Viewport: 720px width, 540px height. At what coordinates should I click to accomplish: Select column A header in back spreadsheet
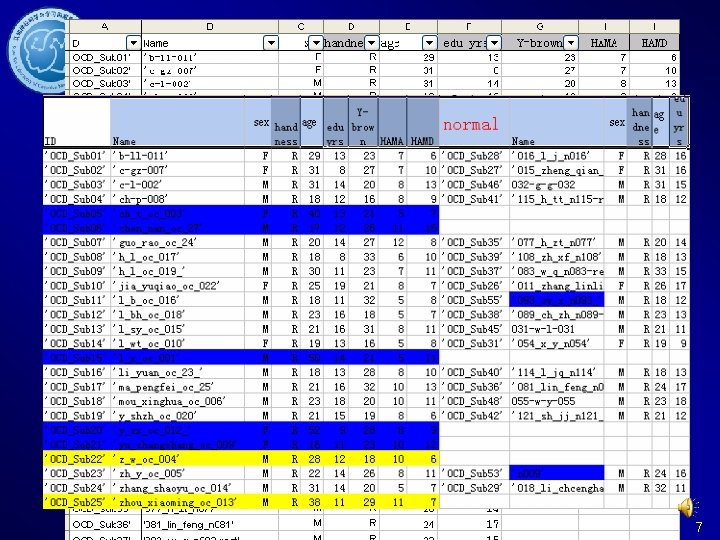[x=106, y=27]
